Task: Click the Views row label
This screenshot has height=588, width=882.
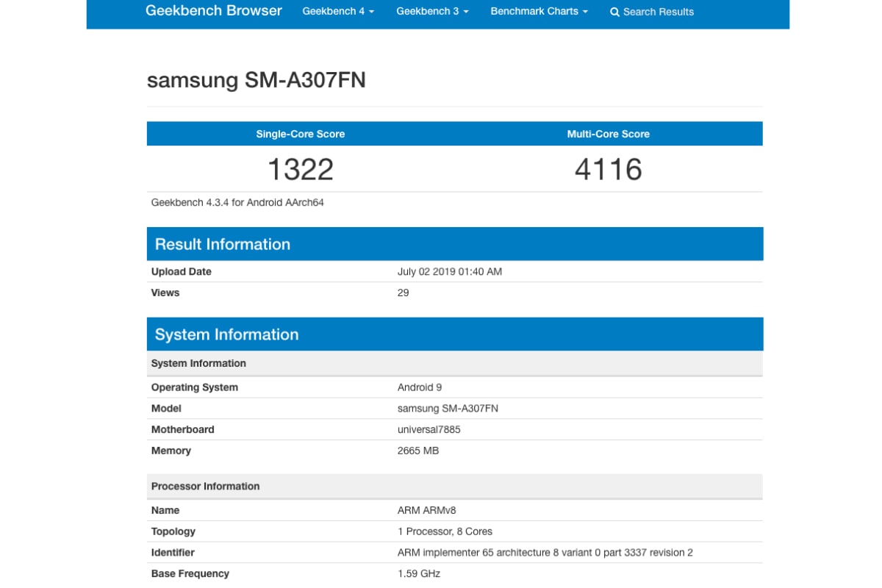Action: click(x=165, y=293)
